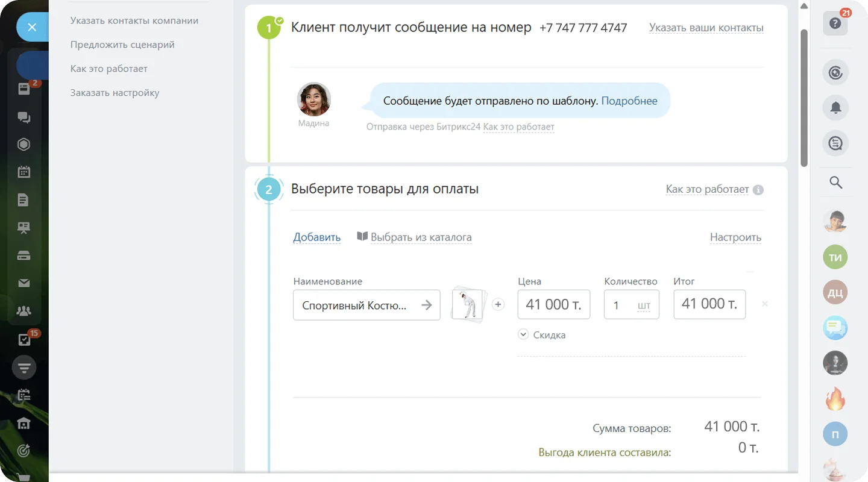The width and height of the screenshot is (868, 482).
Task: Open the workgroups people icon in left sidebar
Action: click(24, 311)
